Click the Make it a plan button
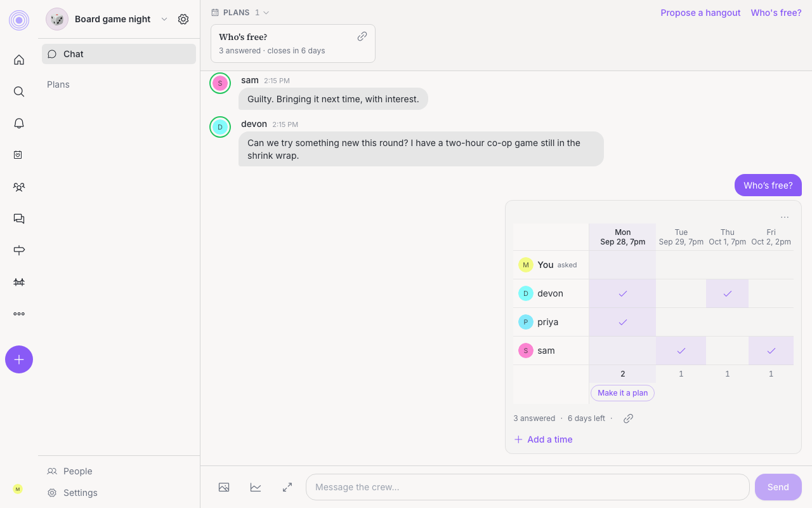 tap(622, 393)
